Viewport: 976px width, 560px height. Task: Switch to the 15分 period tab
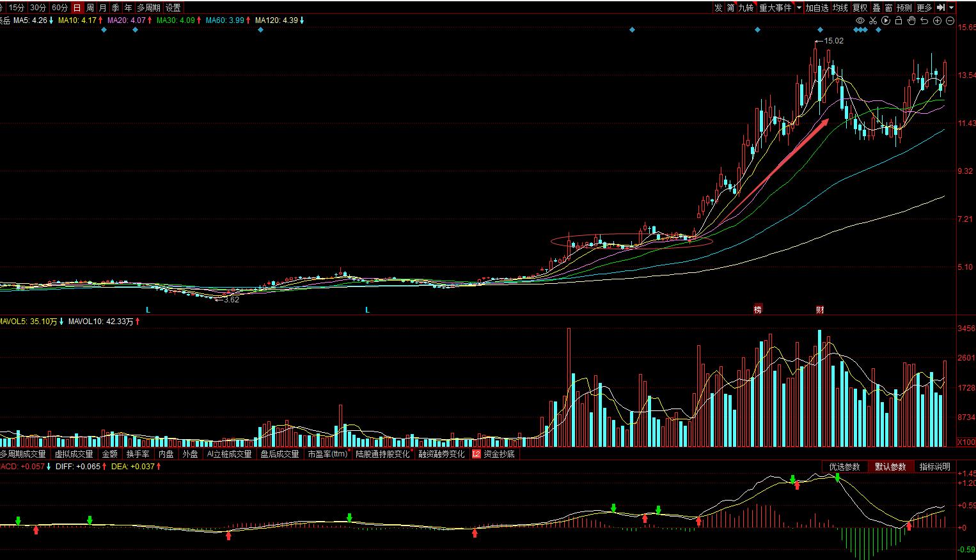[x=16, y=8]
